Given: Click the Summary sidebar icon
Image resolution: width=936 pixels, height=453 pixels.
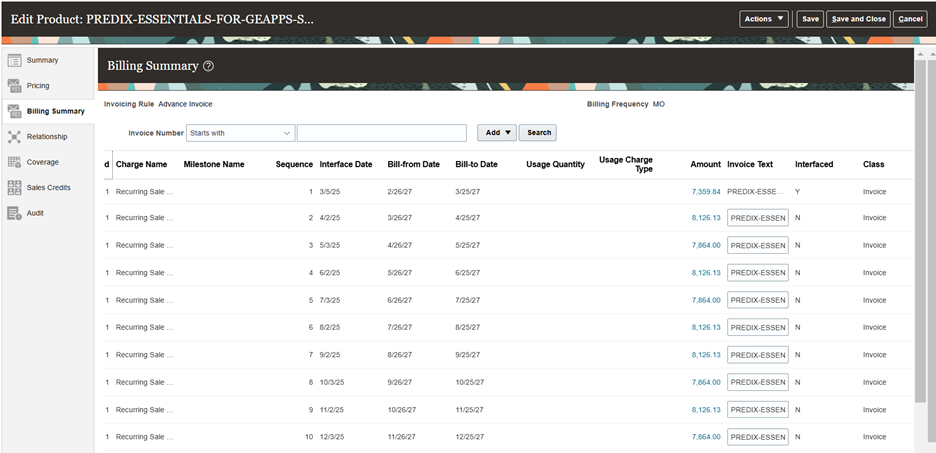Looking at the screenshot, I should point(14,60).
